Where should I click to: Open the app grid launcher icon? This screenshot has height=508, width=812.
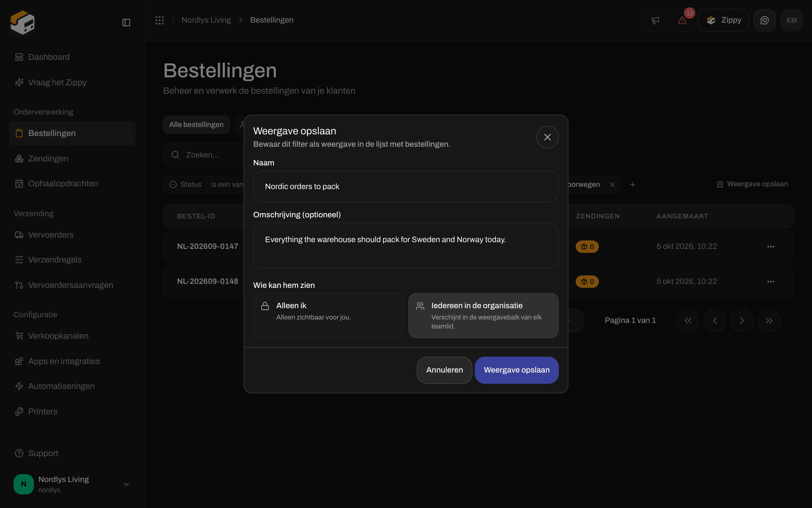click(159, 20)
